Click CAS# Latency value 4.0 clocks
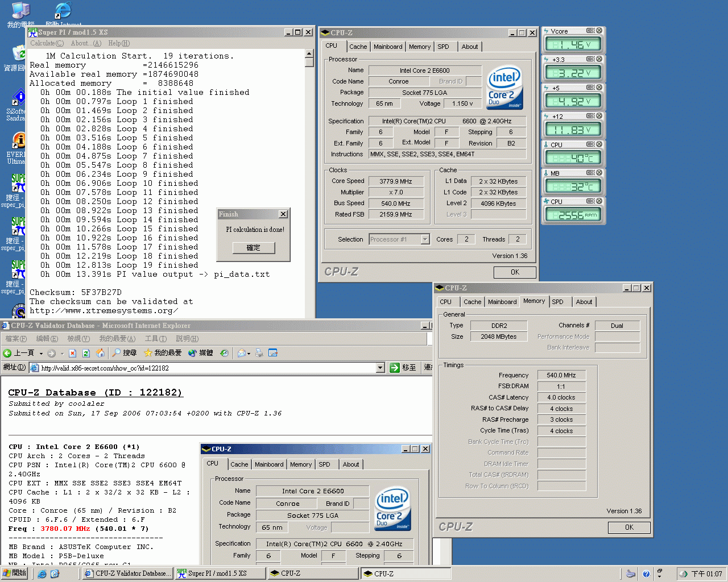This screenshot has width=728, height=582. [561, 397]
